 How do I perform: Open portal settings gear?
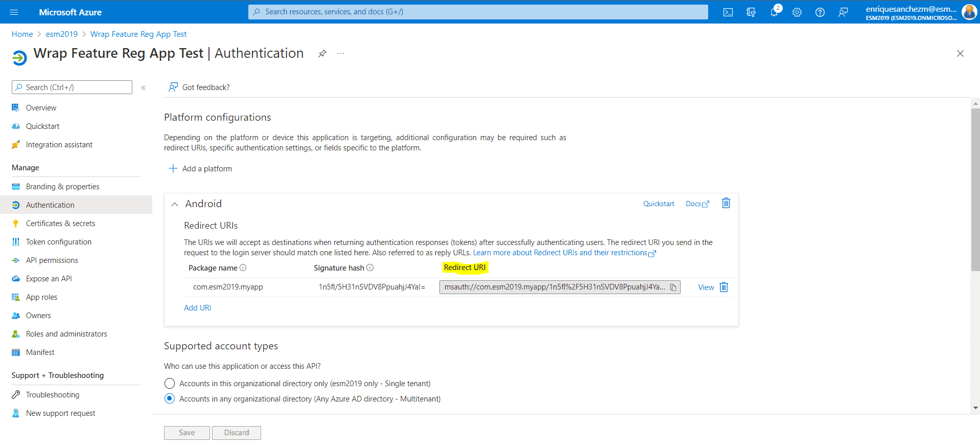(x=797, y=12)
